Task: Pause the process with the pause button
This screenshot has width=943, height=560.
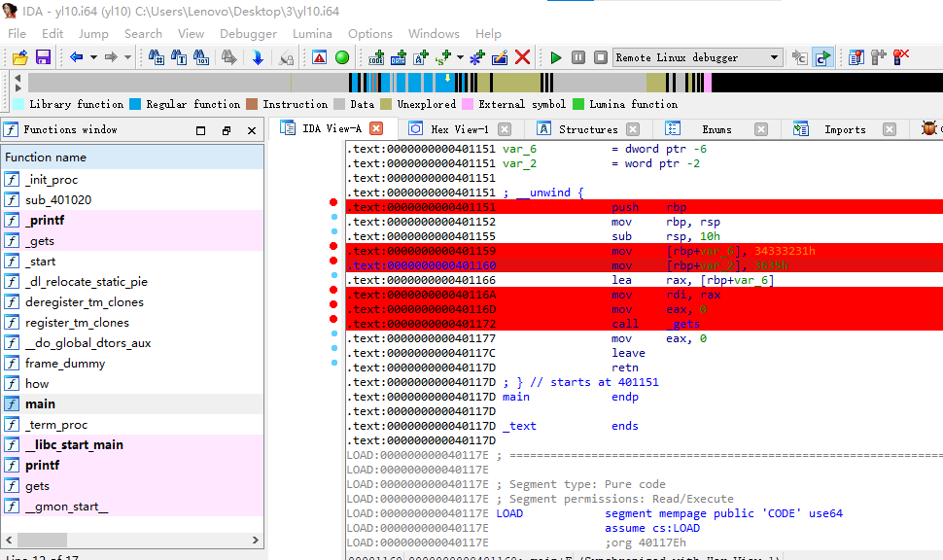Action: [x=577, y=57]
